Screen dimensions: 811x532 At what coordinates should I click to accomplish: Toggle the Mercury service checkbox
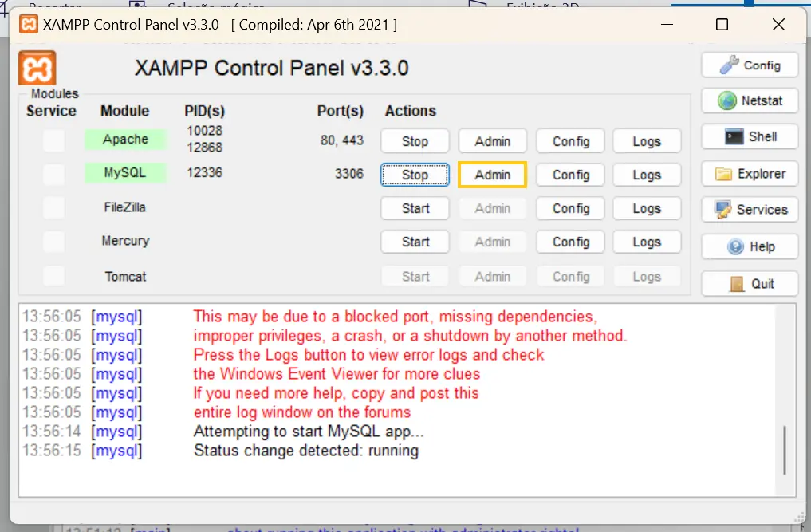coord(53,242)
